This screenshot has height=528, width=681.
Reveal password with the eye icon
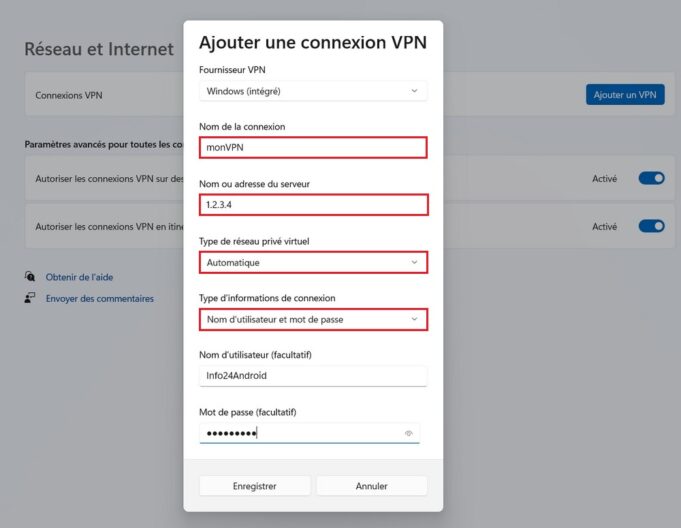click(x=408, y=433)
